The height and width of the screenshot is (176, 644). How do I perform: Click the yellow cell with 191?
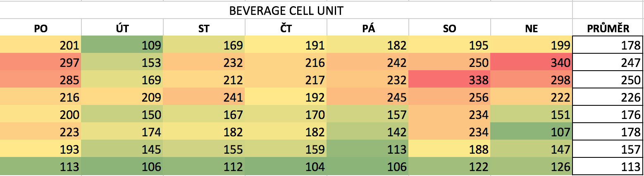coord(286,45)
